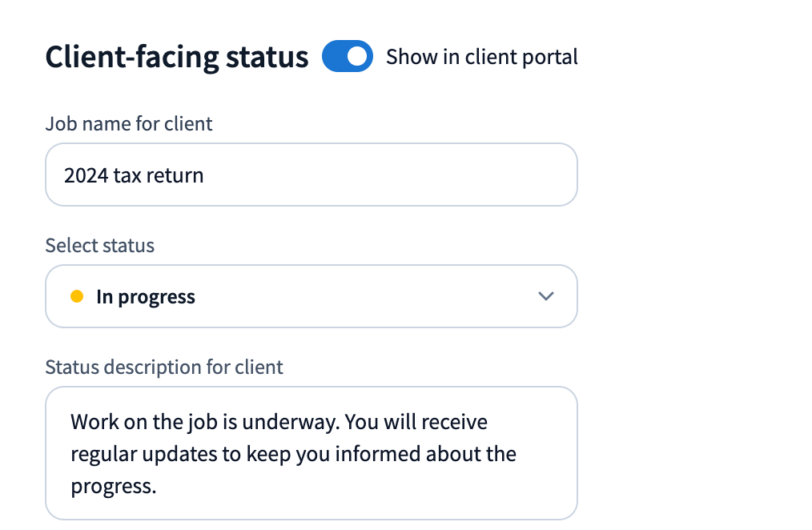Click the white knob of the portal toggle
Viewport: 812px width, 530px height.
click(358, 57)
